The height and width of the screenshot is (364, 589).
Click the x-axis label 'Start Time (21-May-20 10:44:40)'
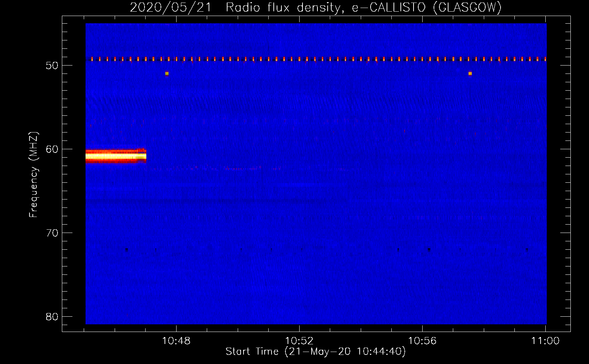pos(316,352)
